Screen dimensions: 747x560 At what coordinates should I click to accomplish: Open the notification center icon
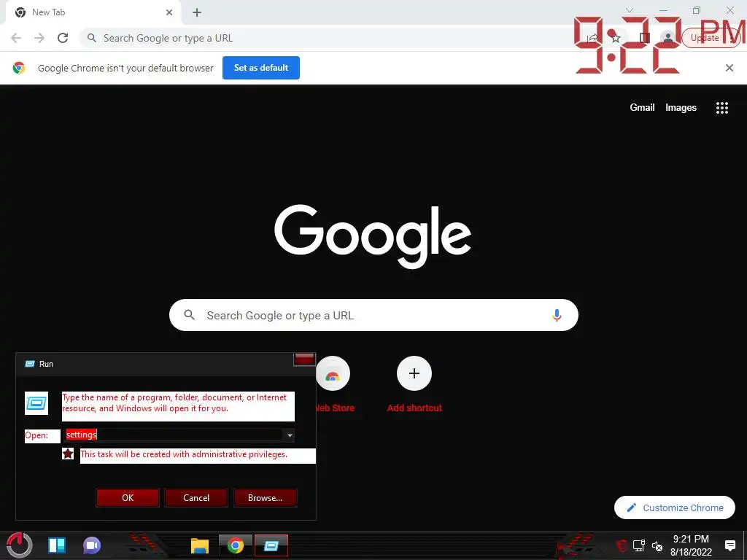click(x=729, y=545)
